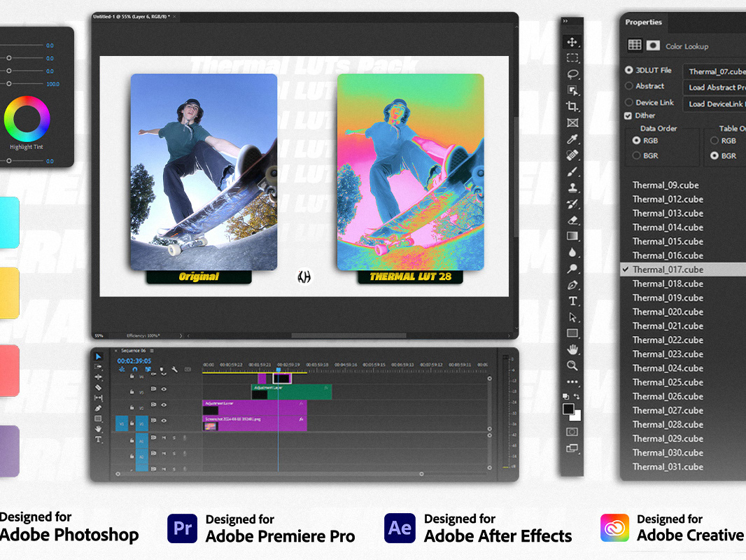
Task: Choose RGB under Data Order
Action: [x=636, y=141]
